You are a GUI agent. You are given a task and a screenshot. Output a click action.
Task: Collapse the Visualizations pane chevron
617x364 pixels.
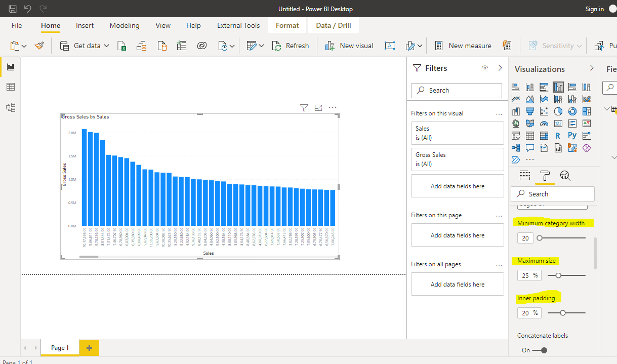(x=592, y=68)
